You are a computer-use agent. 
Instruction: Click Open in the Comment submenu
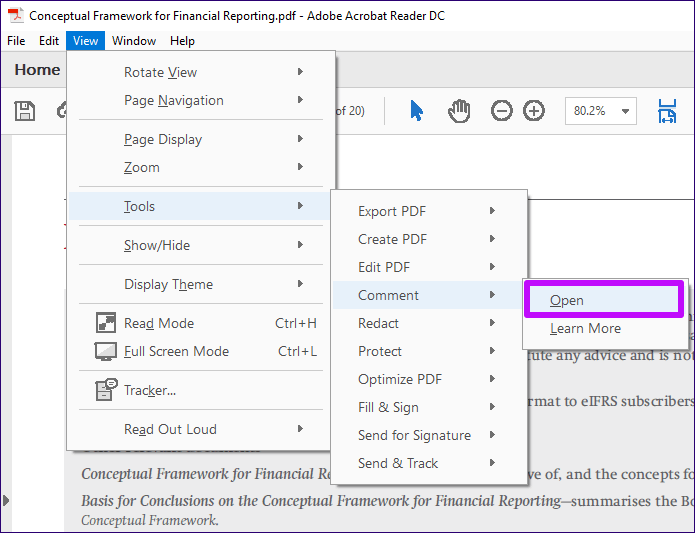[x=603, y=300]
